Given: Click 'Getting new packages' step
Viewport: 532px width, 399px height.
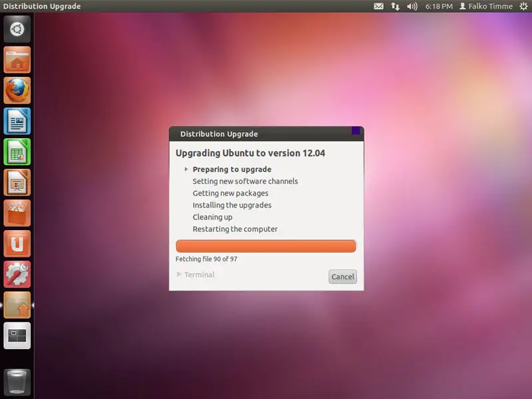Looking at the screenshot, I should (230, 194).
